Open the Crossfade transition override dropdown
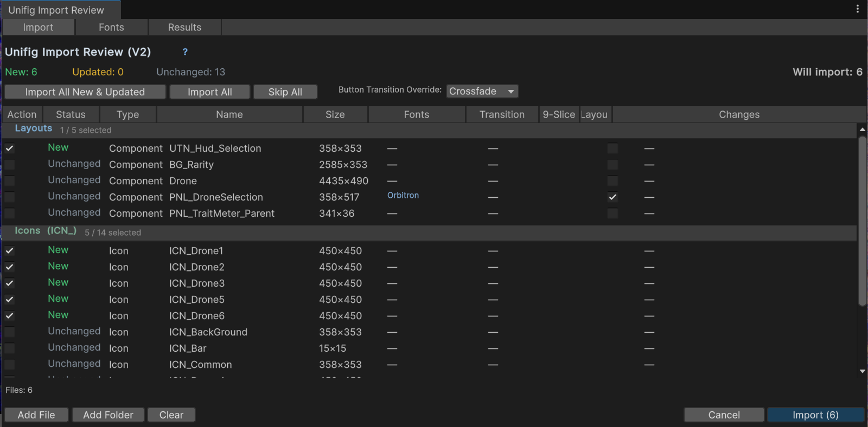The height and width of the screenshot is (427, 868). (482, 91)
